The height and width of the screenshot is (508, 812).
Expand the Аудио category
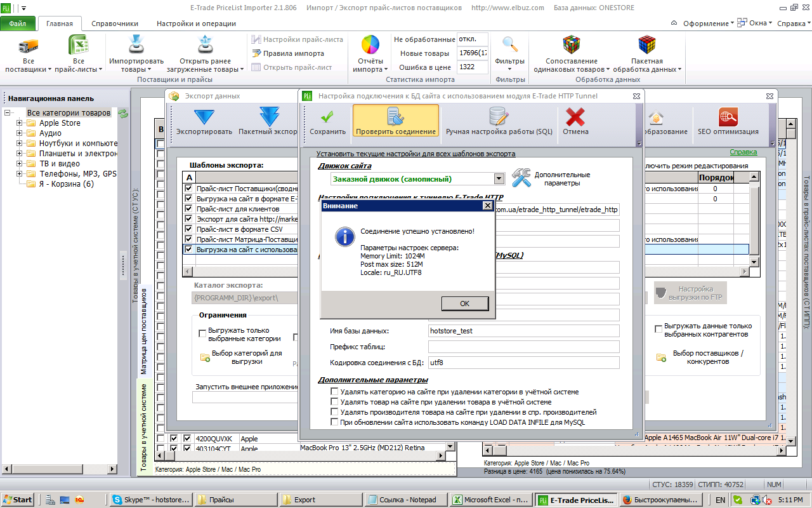click(x=20, y=133)
